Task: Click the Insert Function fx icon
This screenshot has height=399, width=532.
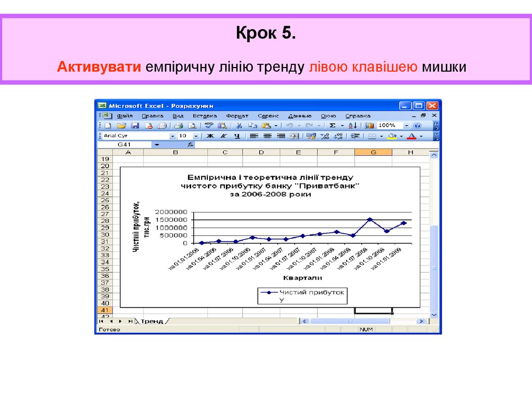Action: [190, 144]
